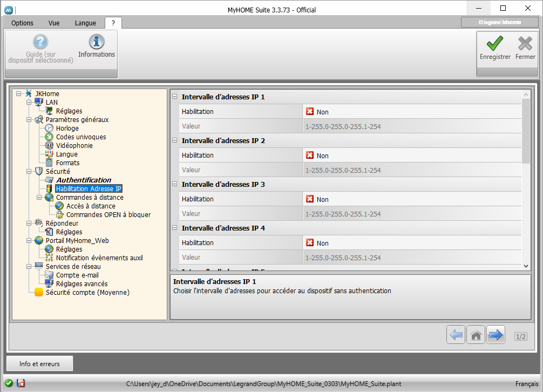Go to next page with right arrow

point(496,335)
